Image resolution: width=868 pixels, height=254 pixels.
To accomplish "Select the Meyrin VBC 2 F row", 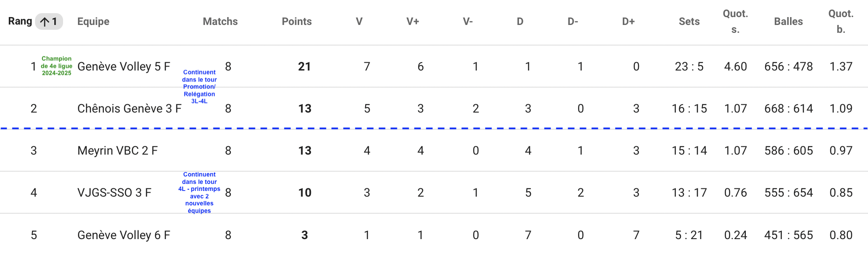I will click(434, 151).
